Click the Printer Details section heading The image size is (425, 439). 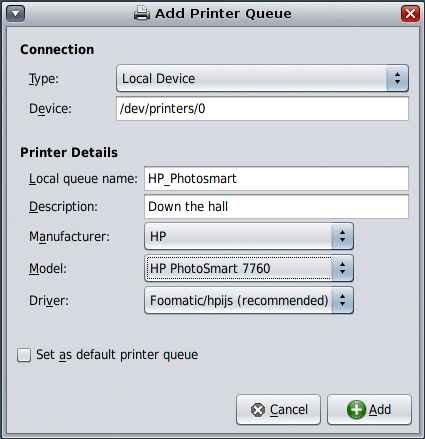69,153
